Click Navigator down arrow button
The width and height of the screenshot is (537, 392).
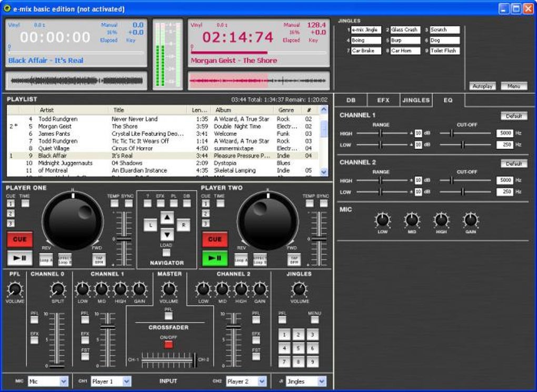coord(167,234)
